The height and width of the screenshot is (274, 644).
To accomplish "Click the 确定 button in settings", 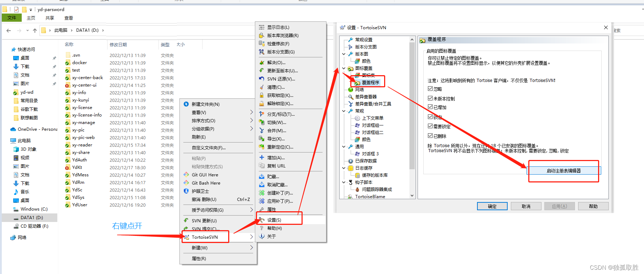I will pos(492,206).
